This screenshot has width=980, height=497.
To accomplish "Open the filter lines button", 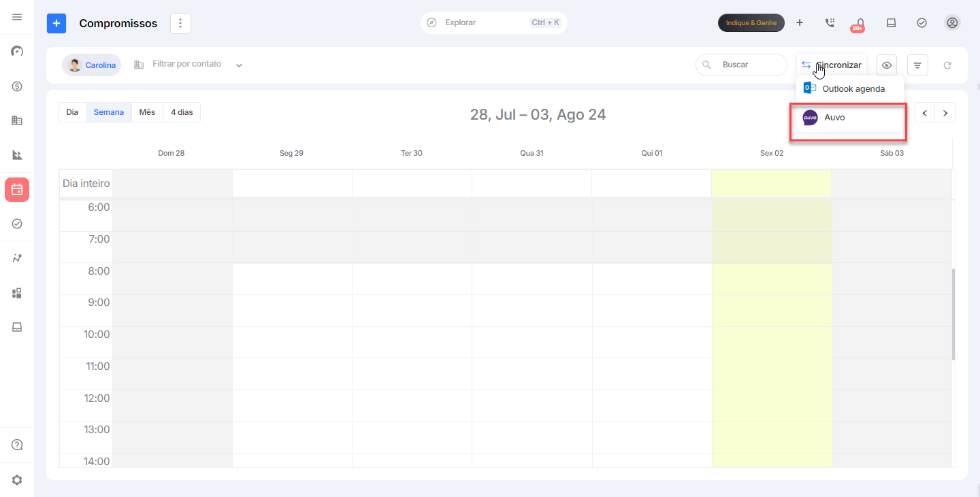I will [x=917, y=65].
